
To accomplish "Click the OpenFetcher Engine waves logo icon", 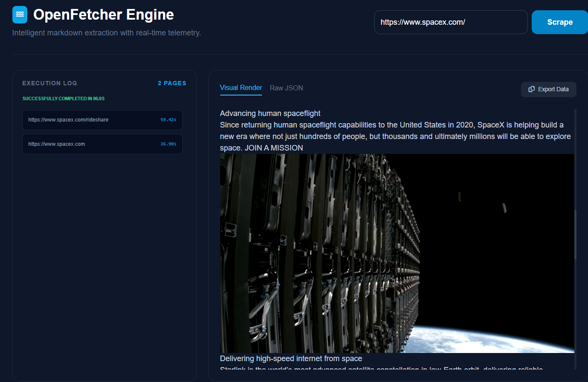I will [x=20, y=14].
